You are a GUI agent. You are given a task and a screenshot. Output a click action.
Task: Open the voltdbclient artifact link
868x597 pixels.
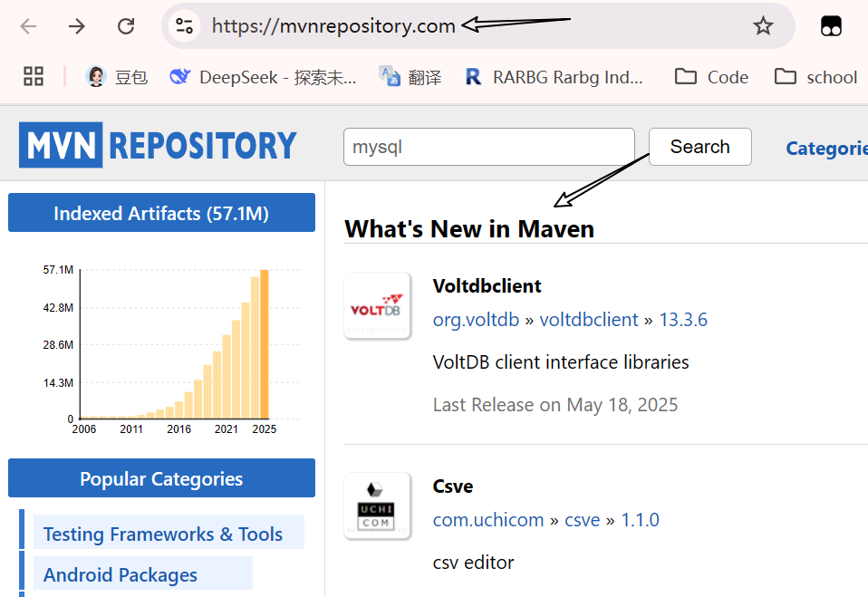[x=589, y=320]
